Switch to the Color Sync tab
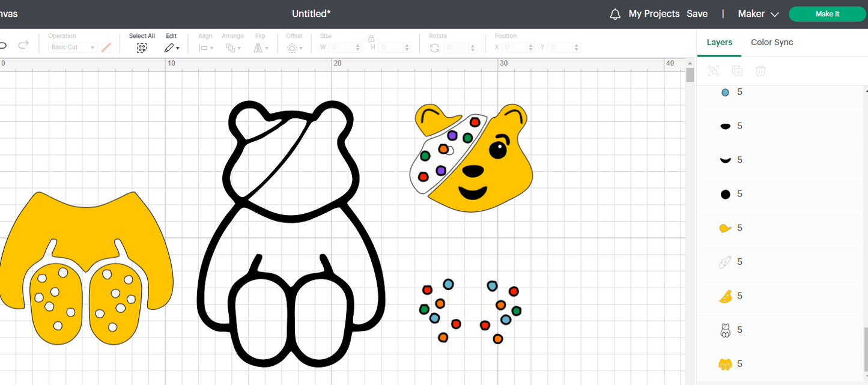The height and width of the screenshot is (385, 868). tap(772, 42)
